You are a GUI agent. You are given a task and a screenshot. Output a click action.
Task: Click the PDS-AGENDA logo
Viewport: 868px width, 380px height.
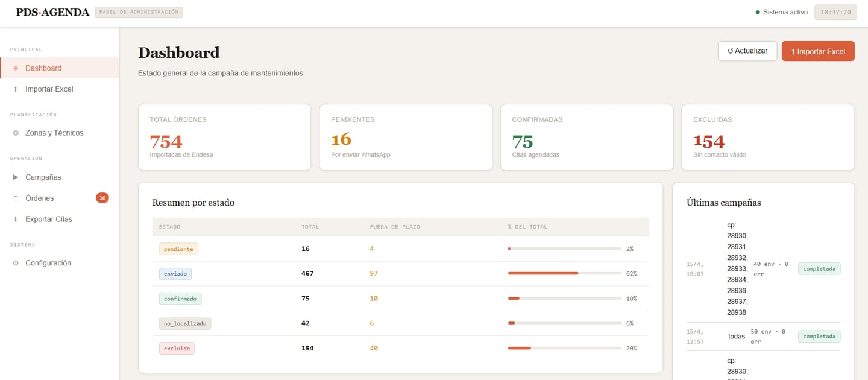pyautogui.click(x=53, y=12)
